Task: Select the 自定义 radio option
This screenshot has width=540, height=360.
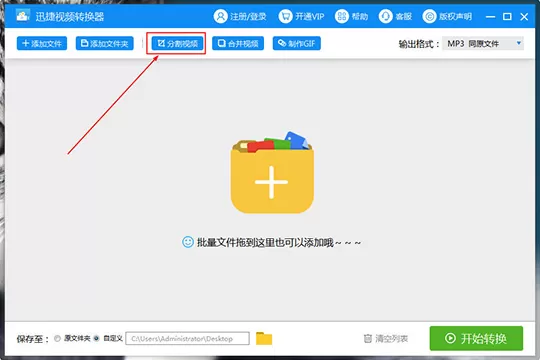Action: 96,338
